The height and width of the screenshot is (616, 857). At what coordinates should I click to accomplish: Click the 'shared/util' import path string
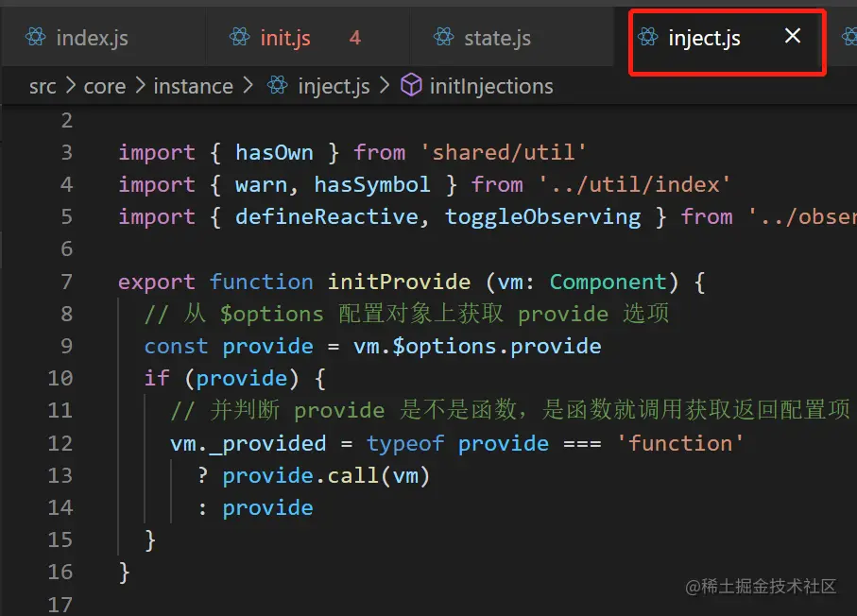[x=504, y=152]
